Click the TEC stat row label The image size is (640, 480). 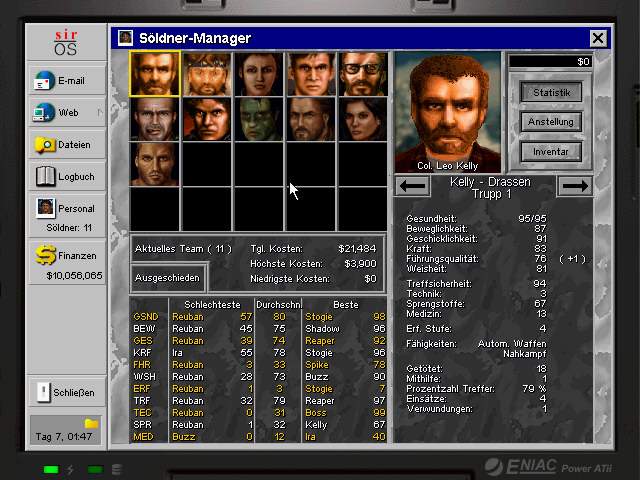[142, 413]
